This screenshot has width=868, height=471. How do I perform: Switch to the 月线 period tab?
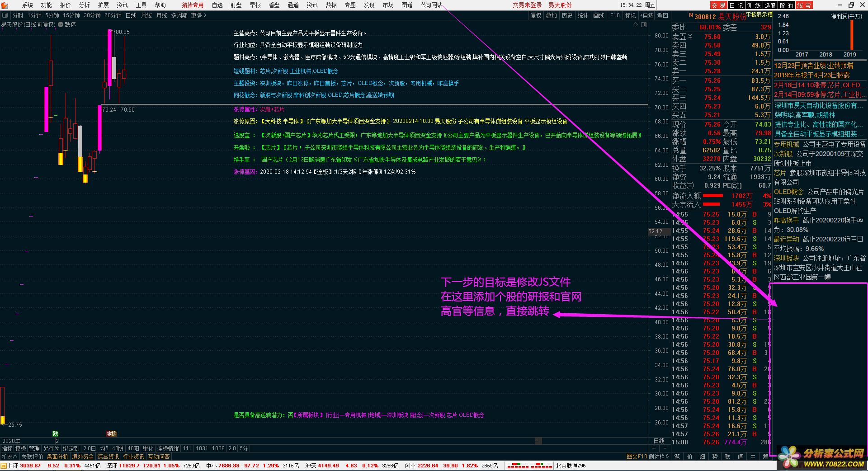pos(162,15)
